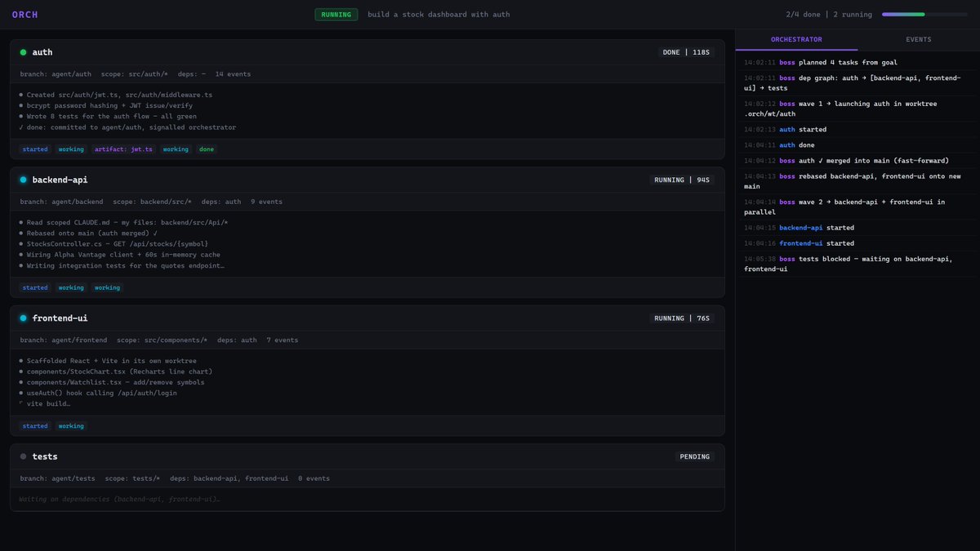Click the 'done' event chip on auth
980x551 pixels.
[207, 149]
